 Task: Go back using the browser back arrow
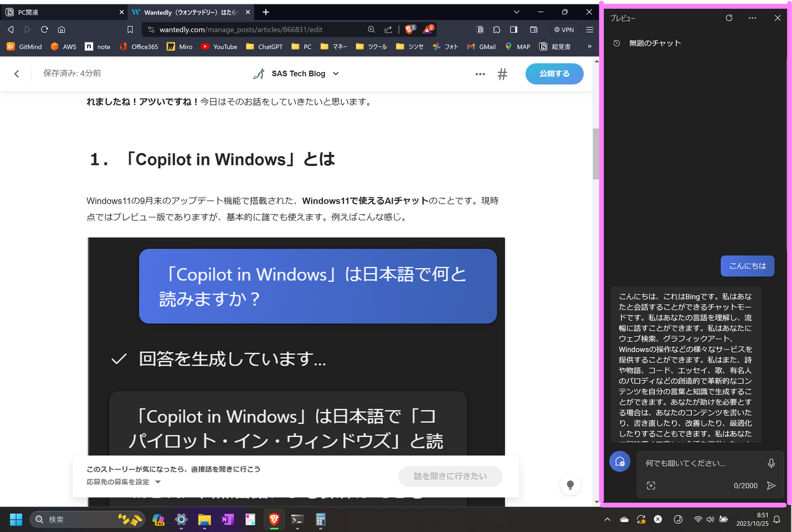coord(10,30)
